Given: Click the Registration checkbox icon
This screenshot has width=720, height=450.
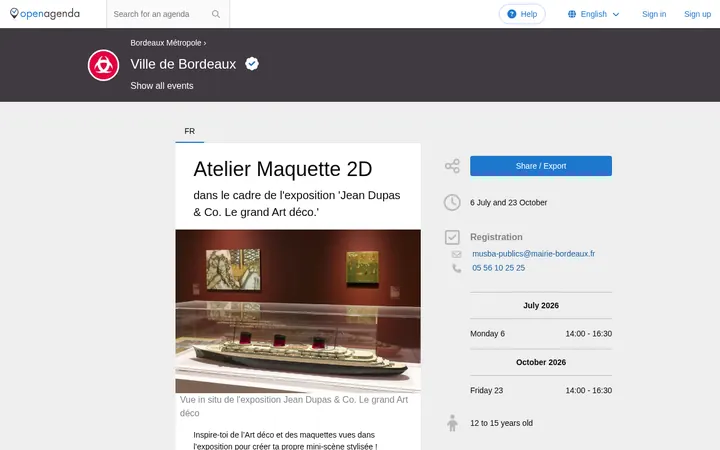Looking at the screenshot, I should (x=452, y=237).
